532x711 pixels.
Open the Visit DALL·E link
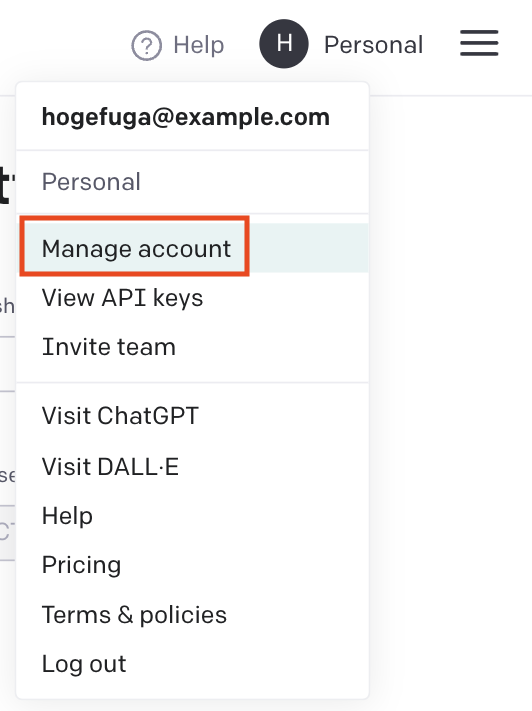click(192, 466)
